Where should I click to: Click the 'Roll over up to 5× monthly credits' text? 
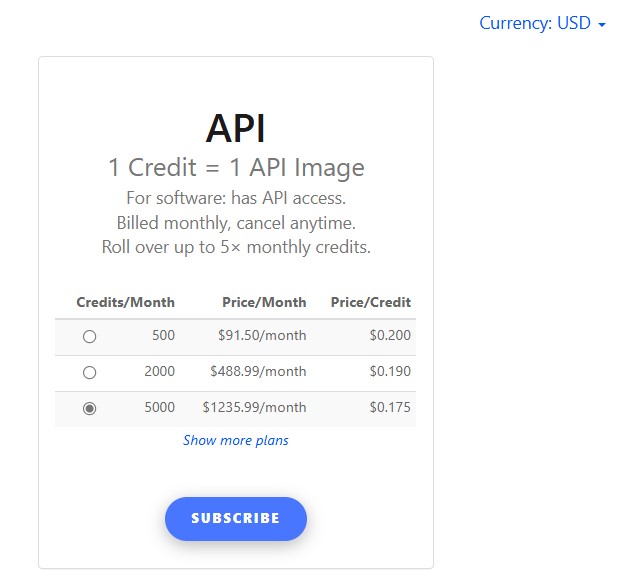tap(236, 246)
